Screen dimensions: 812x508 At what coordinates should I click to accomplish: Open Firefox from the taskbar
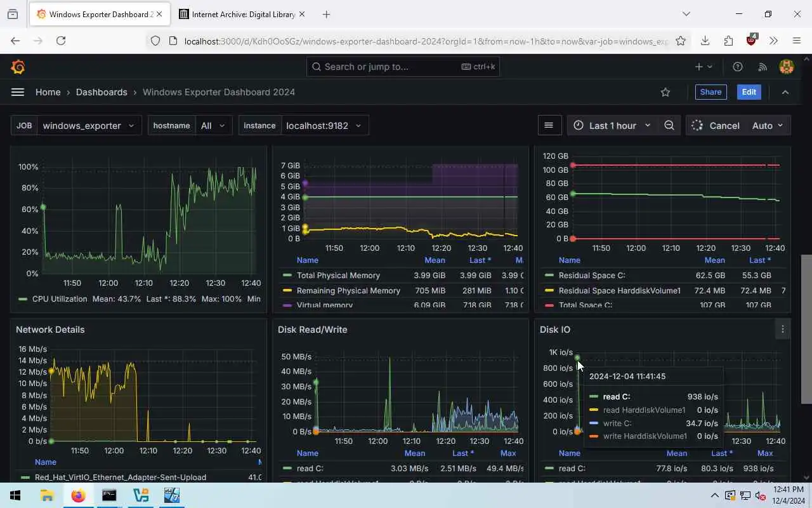click(78, 495)
